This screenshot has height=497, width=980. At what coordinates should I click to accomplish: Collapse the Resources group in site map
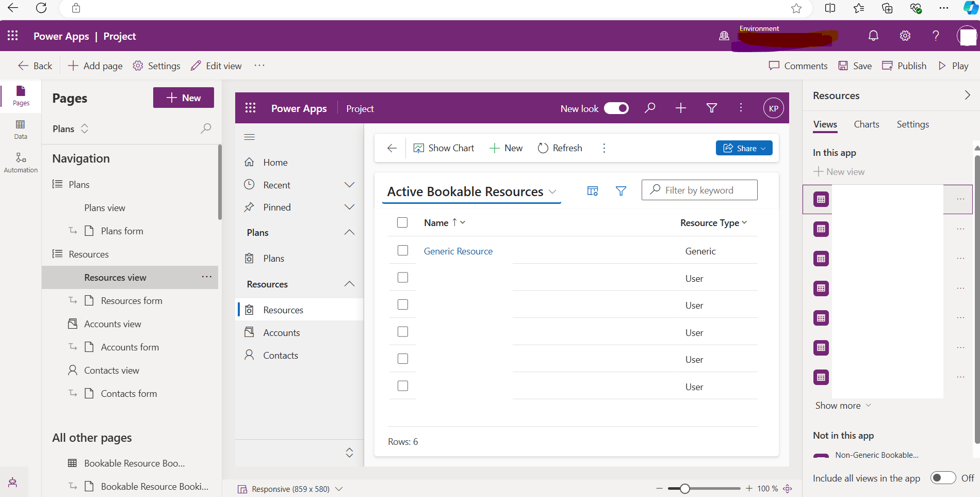(x=349, y=284)
